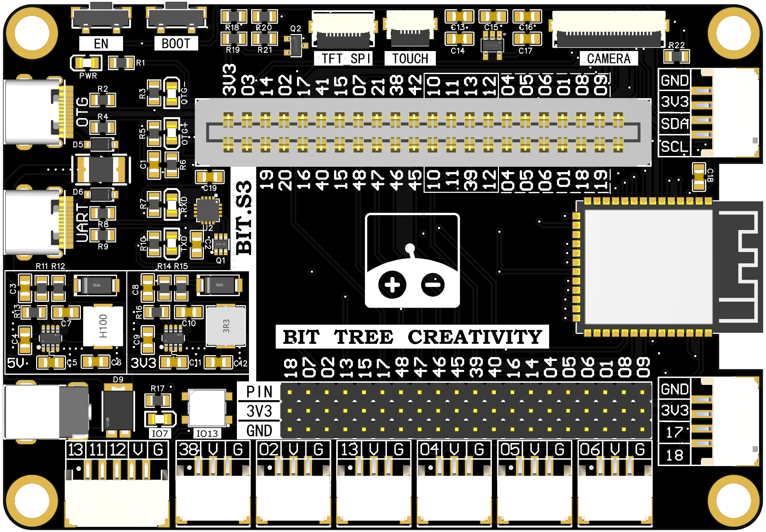Click the large board-to-board connector

[423, 132]
